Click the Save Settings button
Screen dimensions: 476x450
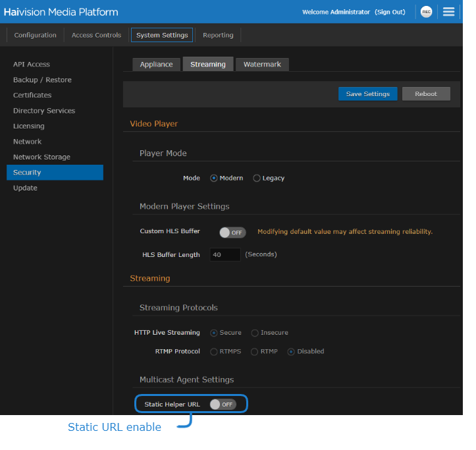point(367,94)
